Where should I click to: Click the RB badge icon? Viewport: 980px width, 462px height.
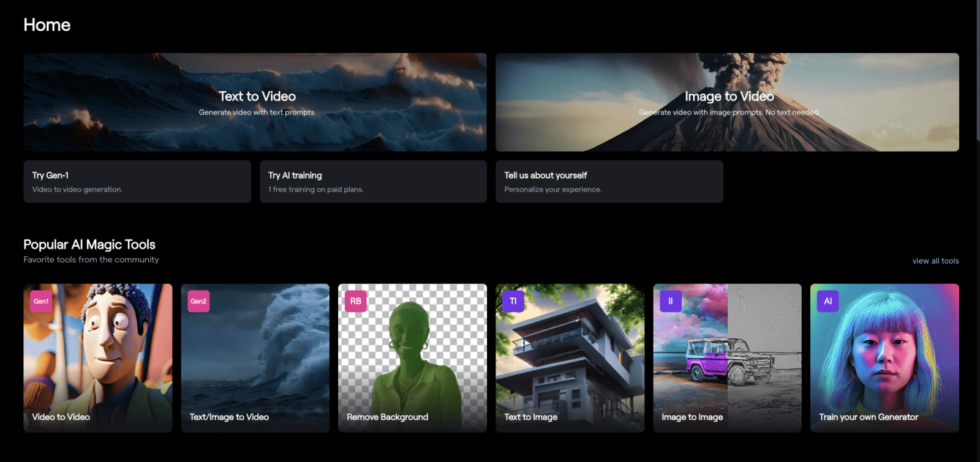(356, 301)
